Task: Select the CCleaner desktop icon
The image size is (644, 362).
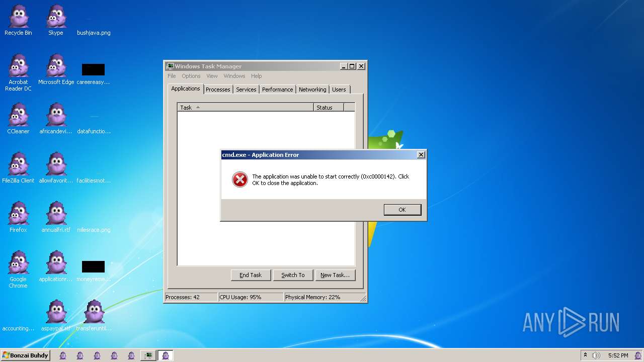Action: [18, 119]
